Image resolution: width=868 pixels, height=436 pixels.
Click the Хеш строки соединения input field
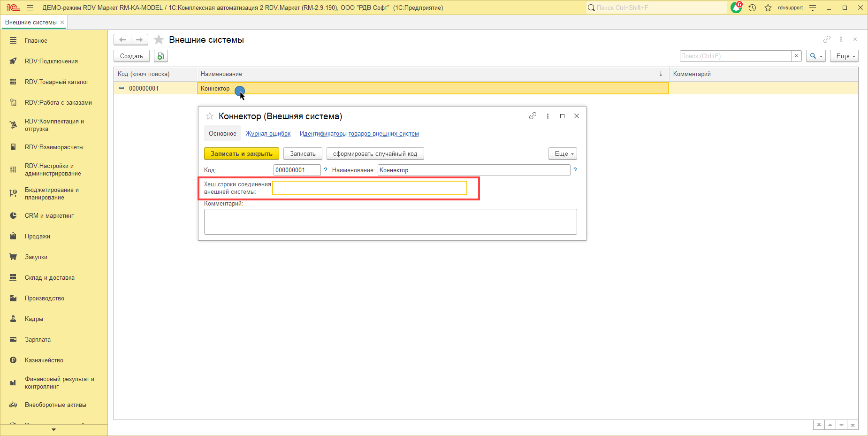[369, 188]
